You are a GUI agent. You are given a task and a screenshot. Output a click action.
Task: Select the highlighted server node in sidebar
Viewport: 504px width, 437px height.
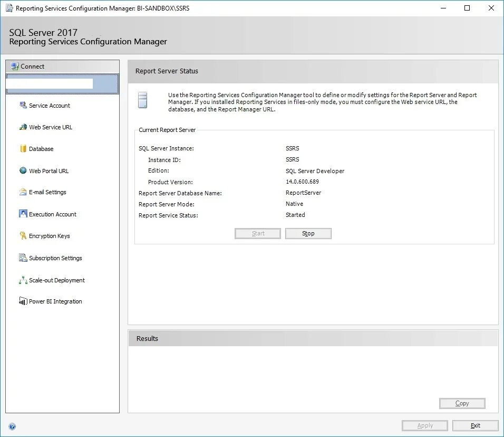(x=62, y=84)
